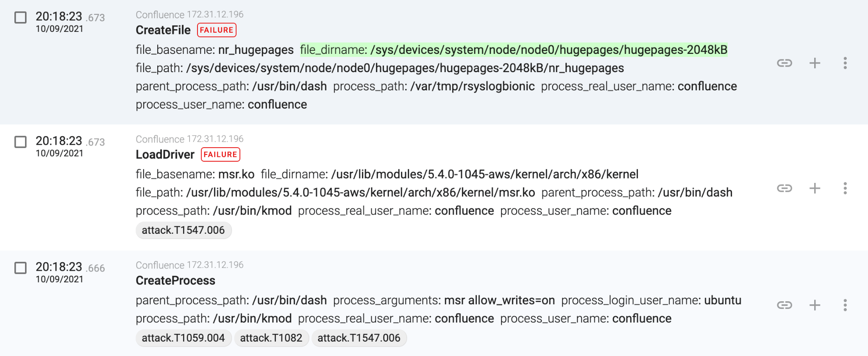Select the CreateFile event checkbox
The image size is (868, 356).
point(20,17)
